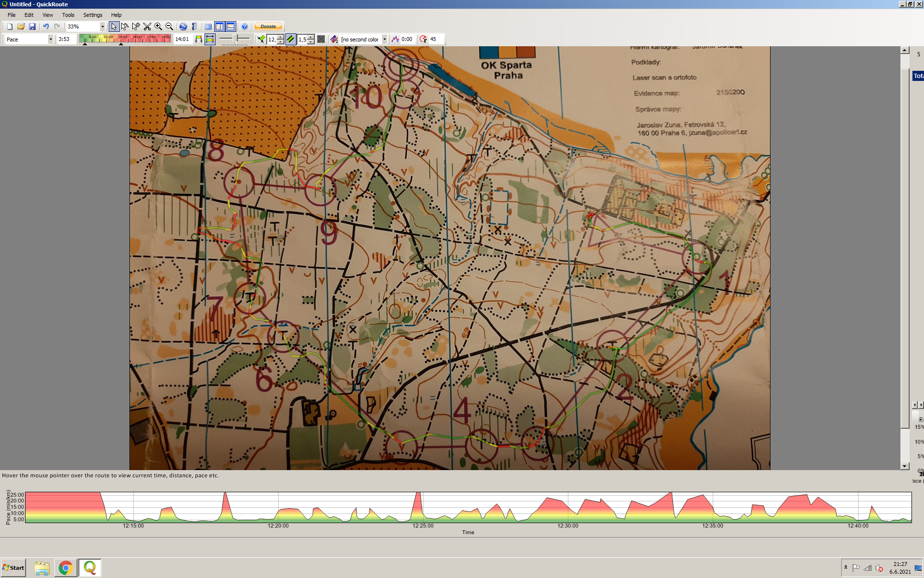
Task: Open a file with the folder icon
Action: click(21, 26)
